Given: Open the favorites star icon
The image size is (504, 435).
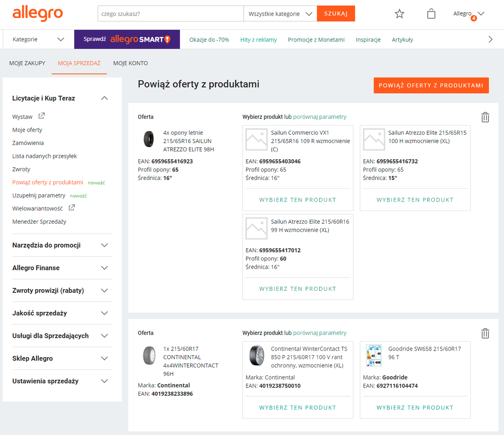Looking at the screenshot, I should (x=399, y=14).
